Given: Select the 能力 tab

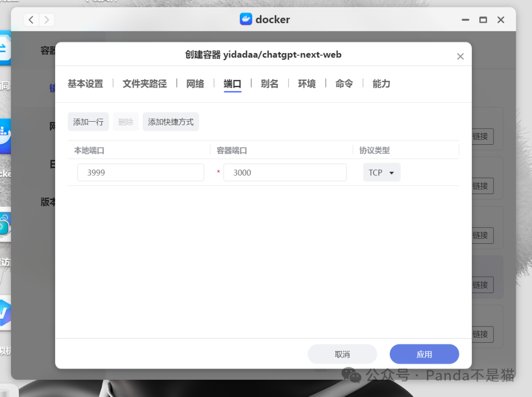Looking at the screenshot, I should [381, 84].
